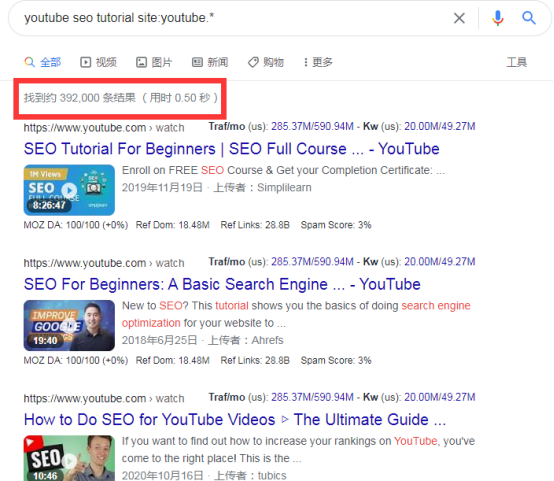
Task: Click the 'If you want to find out' snippet
Action: point(298,450)
